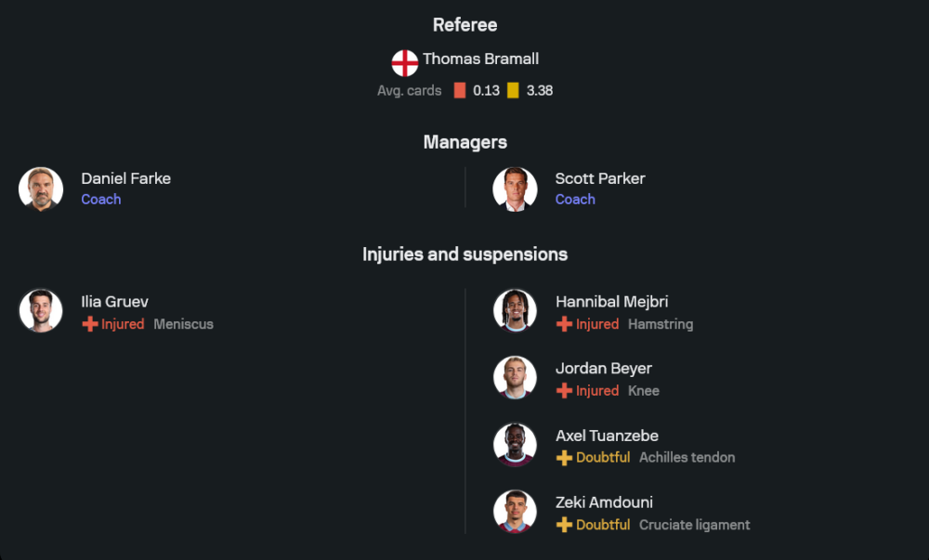
Task: Go to Scott Parker's profile name
Action: tap(600, 178)
